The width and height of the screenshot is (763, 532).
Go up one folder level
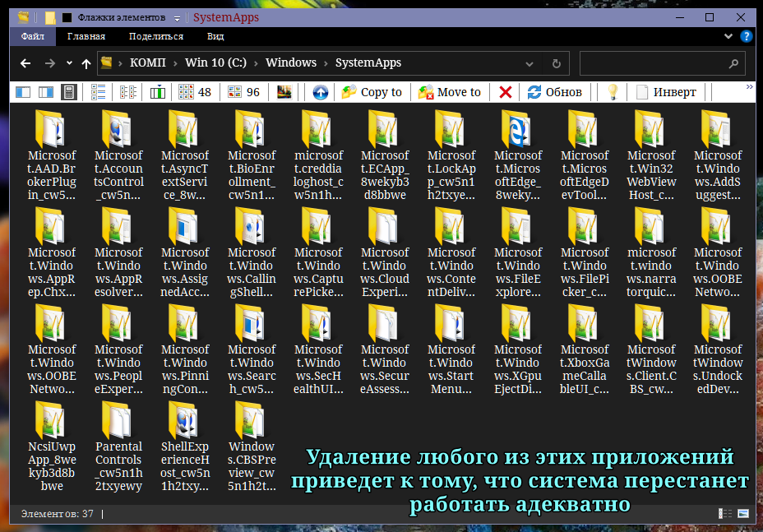pos(86,63)
